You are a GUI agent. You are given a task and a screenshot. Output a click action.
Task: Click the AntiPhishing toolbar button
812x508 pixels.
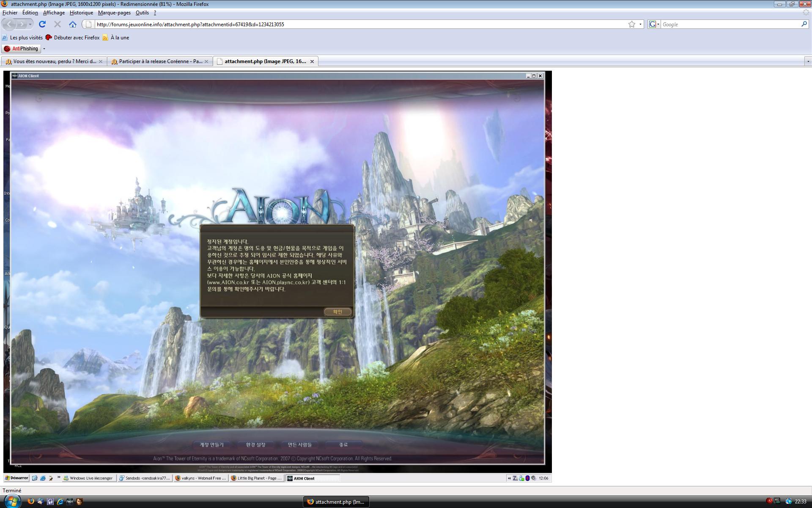21,49
